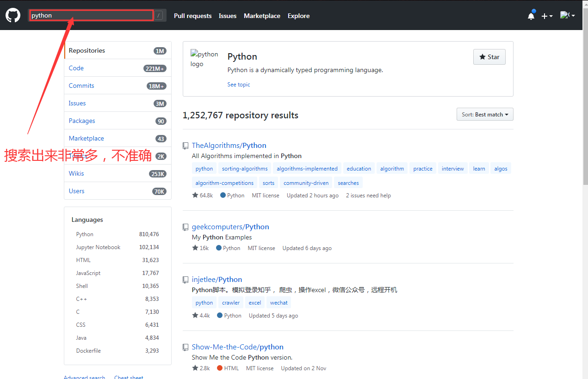The width and height of the screenshot is (588, 379).
Task: Open the injetlee/Python repository
Action: pos(217,280)
